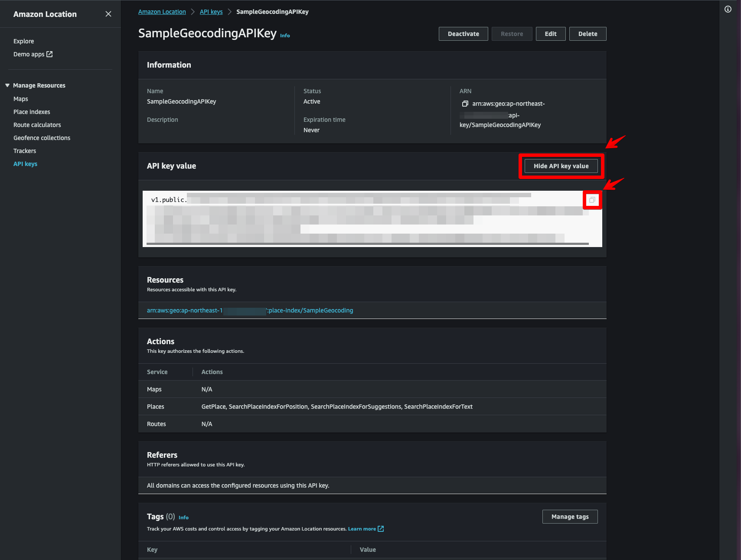Hide the API key value
The image size is (741, 560).
tap(561, 166)
